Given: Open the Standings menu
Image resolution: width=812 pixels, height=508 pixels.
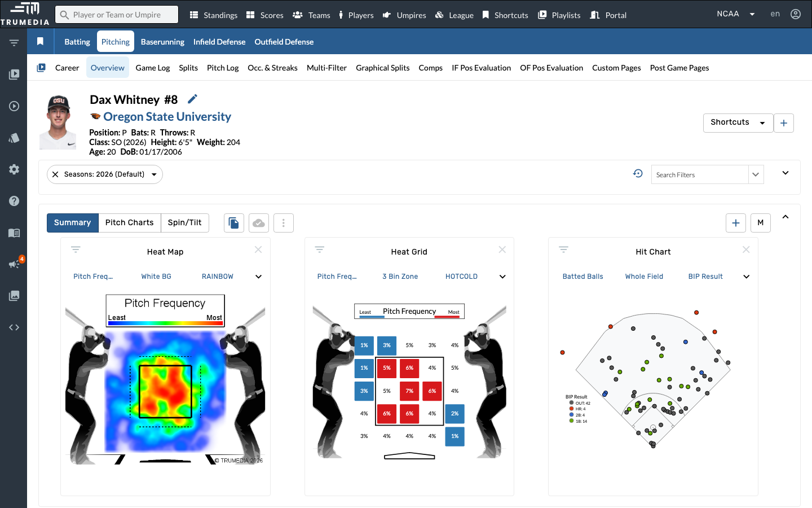Looking at the screenshot, I should click(213, 15).
